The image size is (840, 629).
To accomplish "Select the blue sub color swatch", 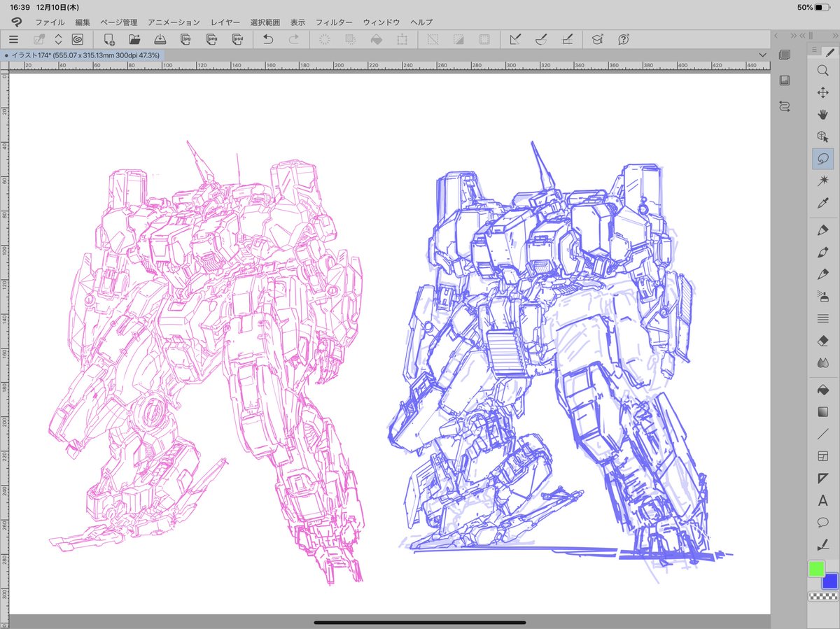I will pos(830,581).
